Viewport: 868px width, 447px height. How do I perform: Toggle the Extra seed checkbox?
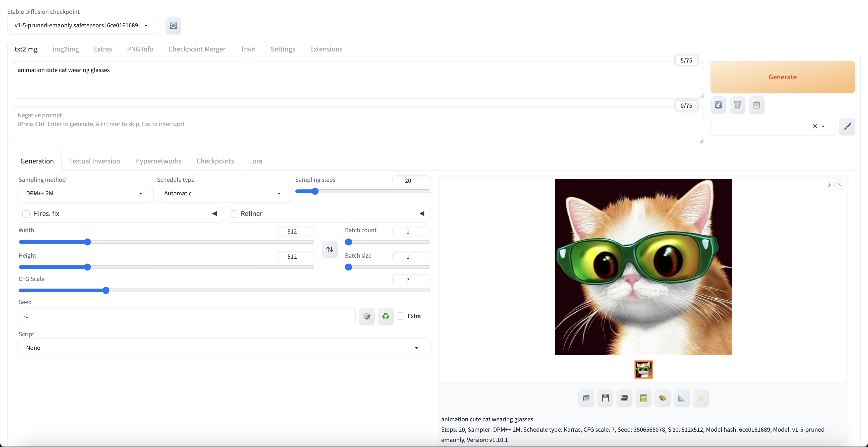pyautogui.click(x=400, y=316)
